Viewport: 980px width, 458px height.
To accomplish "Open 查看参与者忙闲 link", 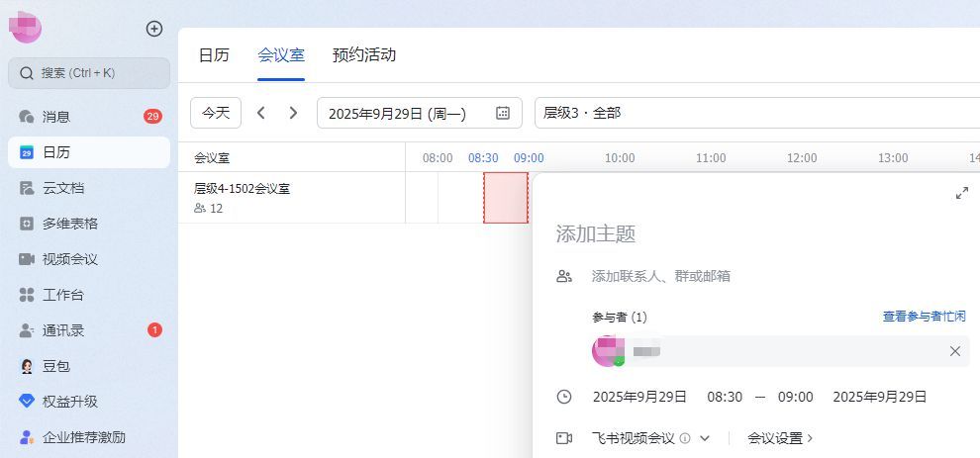I will click(924, 317).
